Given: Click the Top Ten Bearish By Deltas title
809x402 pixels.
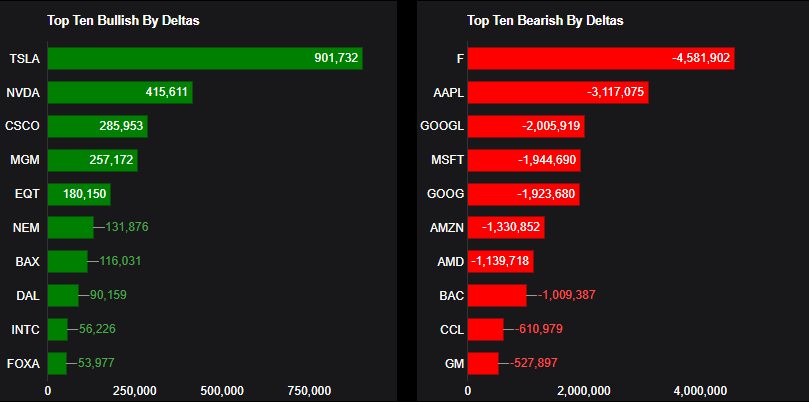Looking at the screenshot, I should [x=545, y=20].
